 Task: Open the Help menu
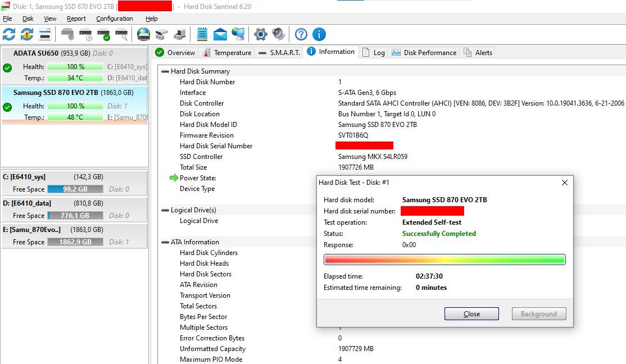click(151, 19)
